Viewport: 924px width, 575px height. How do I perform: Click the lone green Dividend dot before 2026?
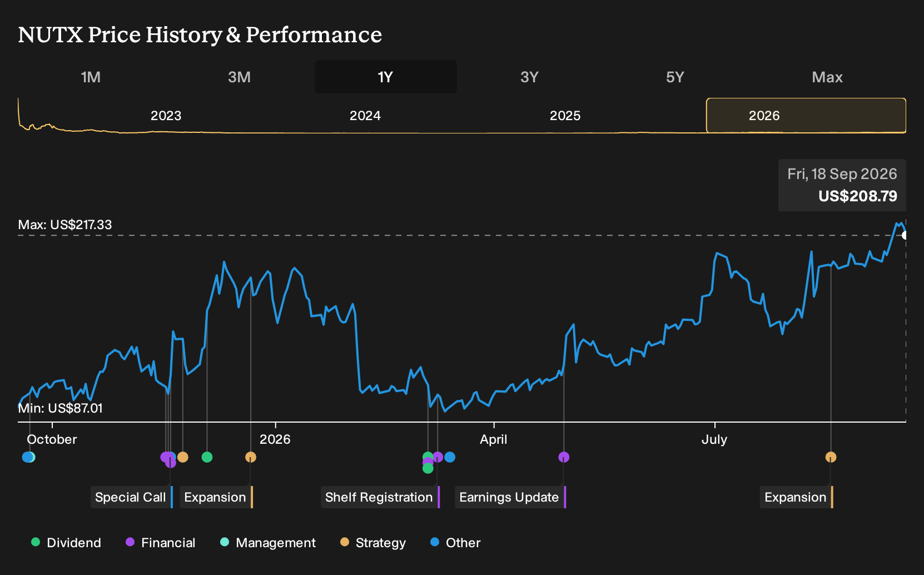[x=207, y=457]
